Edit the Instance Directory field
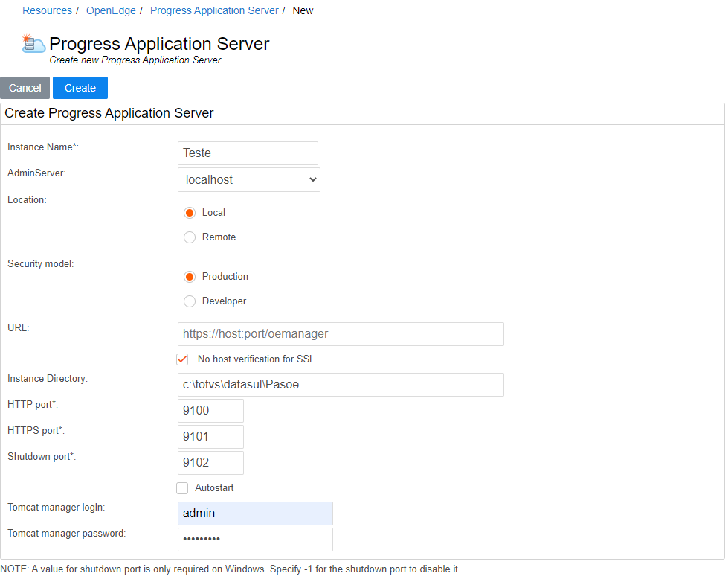Image resolution: width=728 pixels, height=579 pixels. click(341, 385)
